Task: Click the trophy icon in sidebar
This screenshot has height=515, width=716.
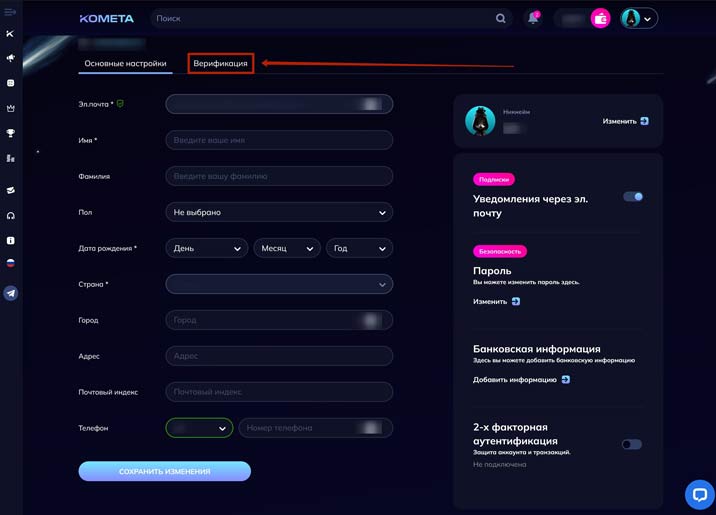Action: pos(11,133)
